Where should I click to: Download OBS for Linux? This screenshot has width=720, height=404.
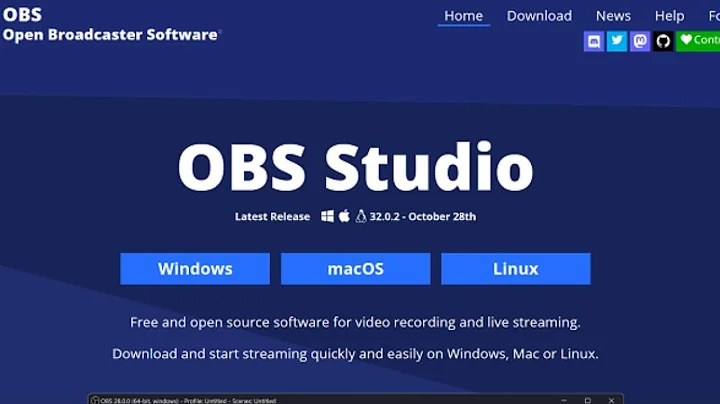pyautogui.click(x=516, y=269)
